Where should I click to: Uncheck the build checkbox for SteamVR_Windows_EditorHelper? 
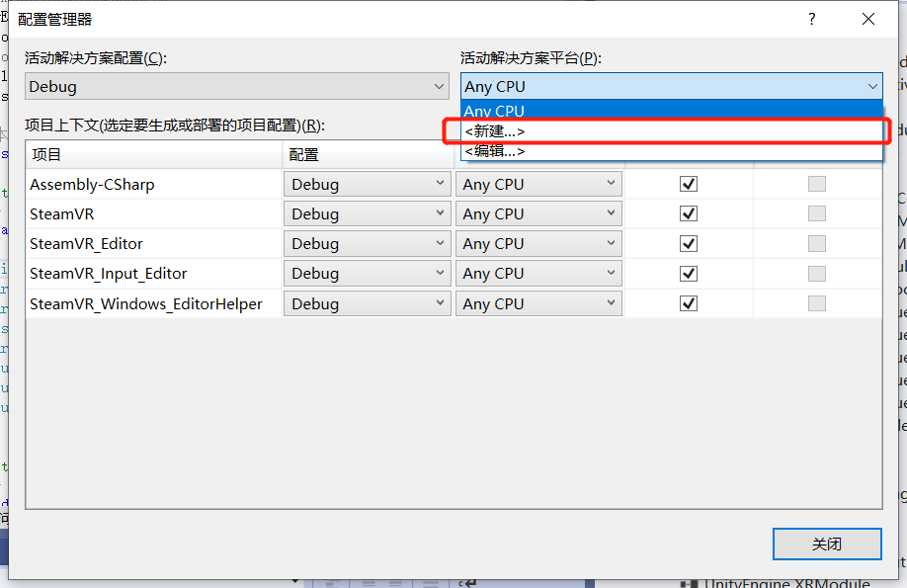pyautogui.click(x=689, y=303)
